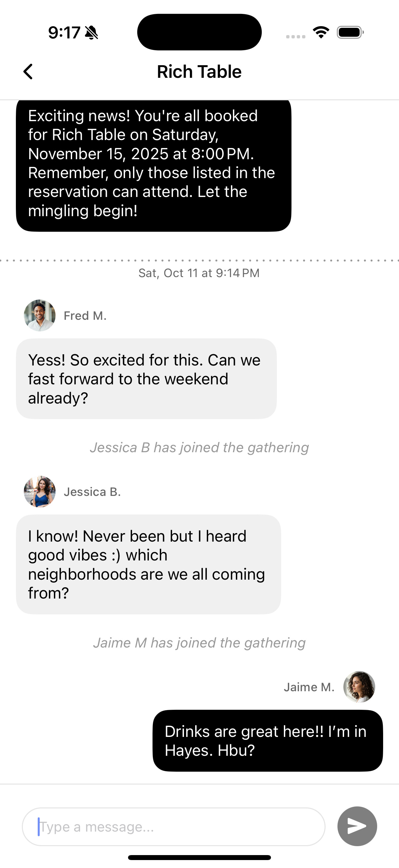Open Jessica B.'s avatar photo
The width and height of the screenshot is (399, 868).
pos(40,492)
